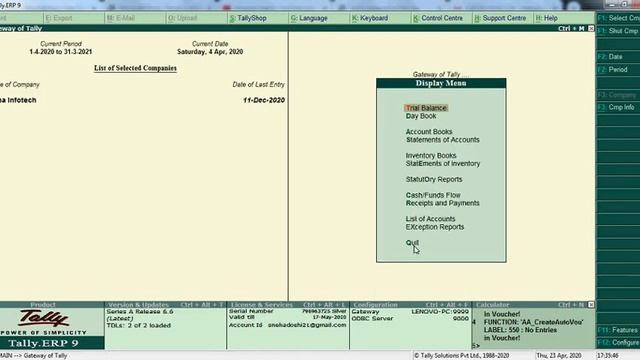Click F1 Select Cmp button
Screen dimensions: 640x360
click(618, 18)
